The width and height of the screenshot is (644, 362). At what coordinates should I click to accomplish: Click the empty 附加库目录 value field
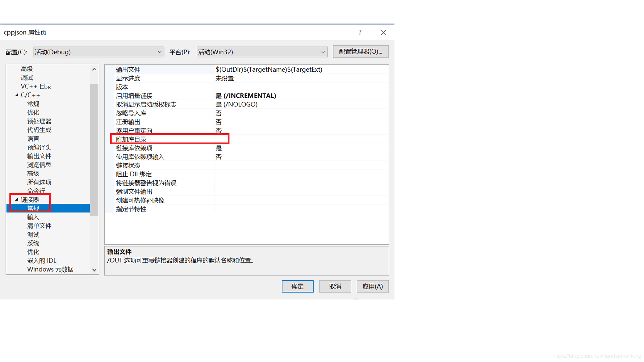coord(301,139)
